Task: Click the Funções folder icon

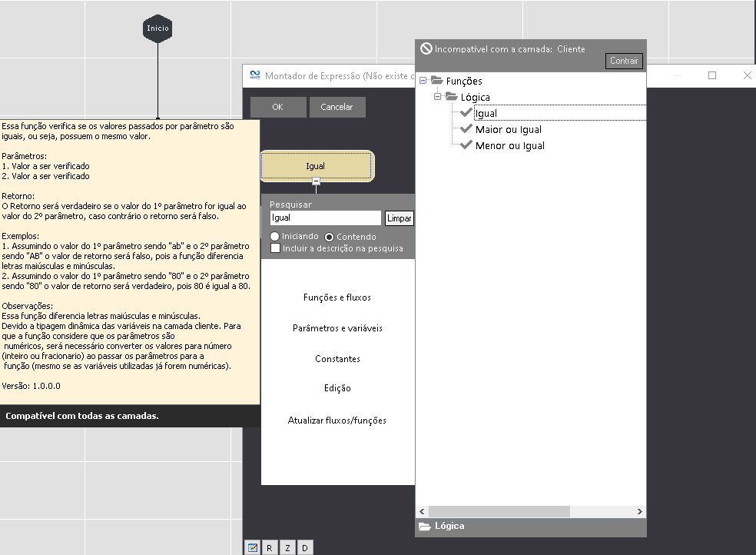Action: (437, 81)
